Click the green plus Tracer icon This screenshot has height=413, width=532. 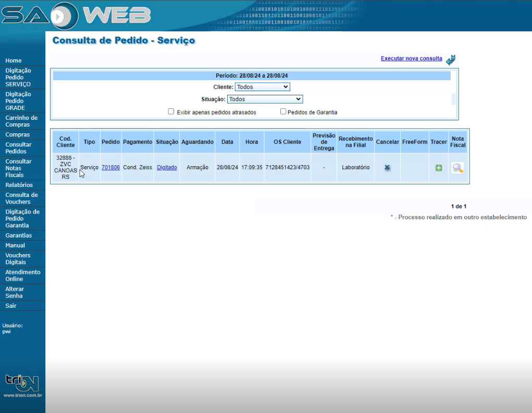tap(439, 168)
